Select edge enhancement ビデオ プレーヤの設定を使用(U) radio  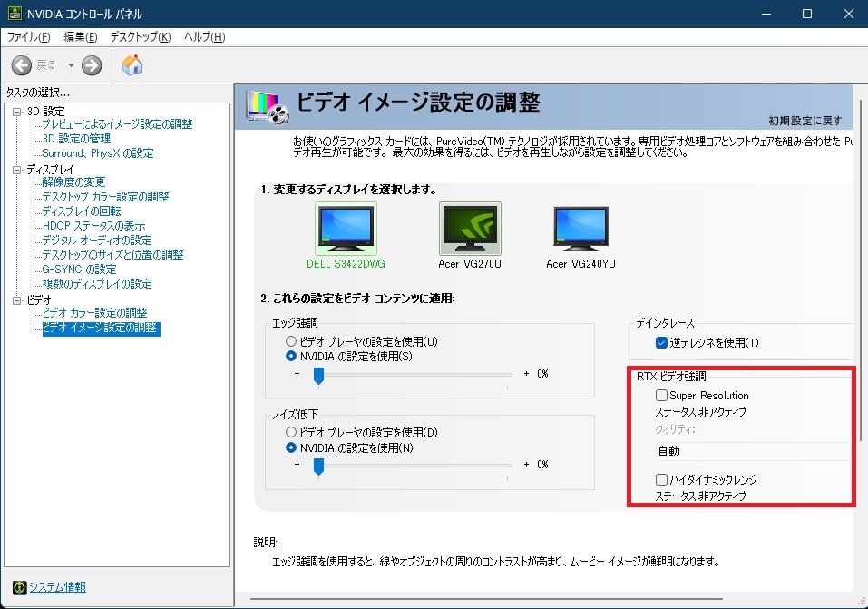(291, 341)
